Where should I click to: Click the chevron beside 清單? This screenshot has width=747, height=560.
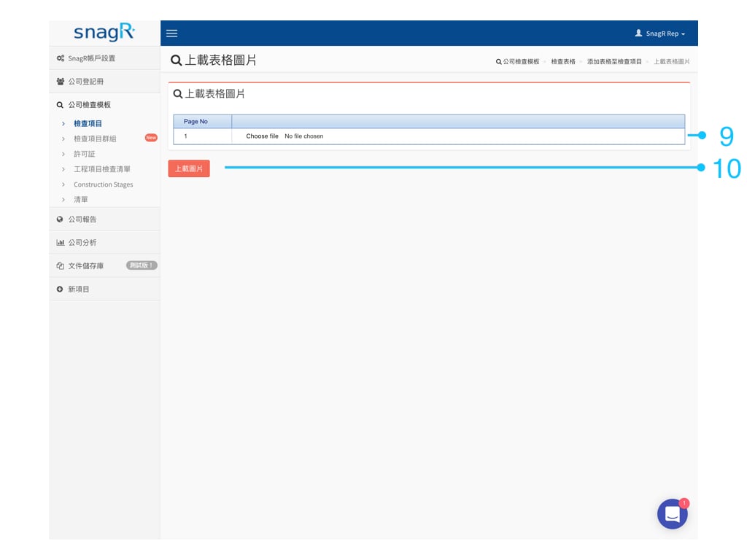point(63,200)
